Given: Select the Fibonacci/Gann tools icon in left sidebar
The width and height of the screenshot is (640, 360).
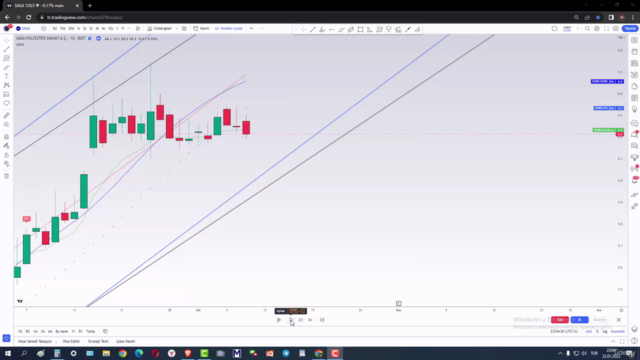Looking at the screenshot, I should point(7,58).
